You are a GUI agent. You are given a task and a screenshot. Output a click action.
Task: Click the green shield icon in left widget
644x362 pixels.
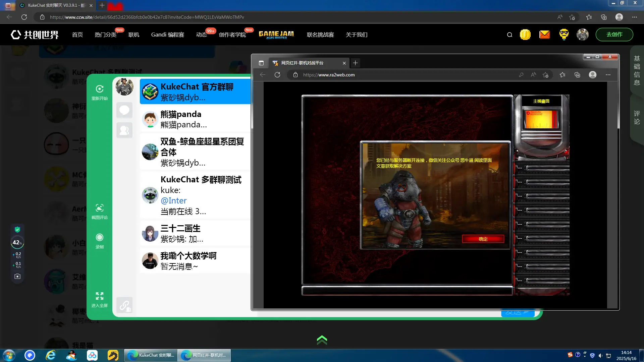click(17, 230)
